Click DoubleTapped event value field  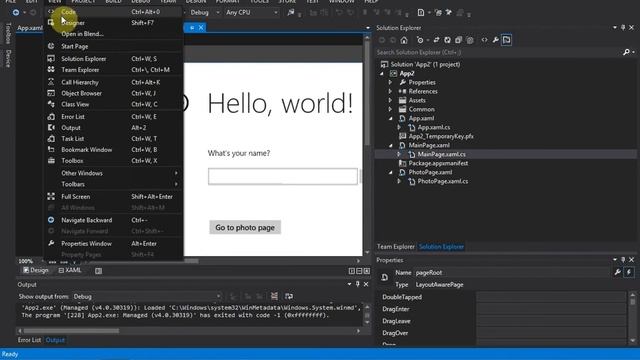551,297
